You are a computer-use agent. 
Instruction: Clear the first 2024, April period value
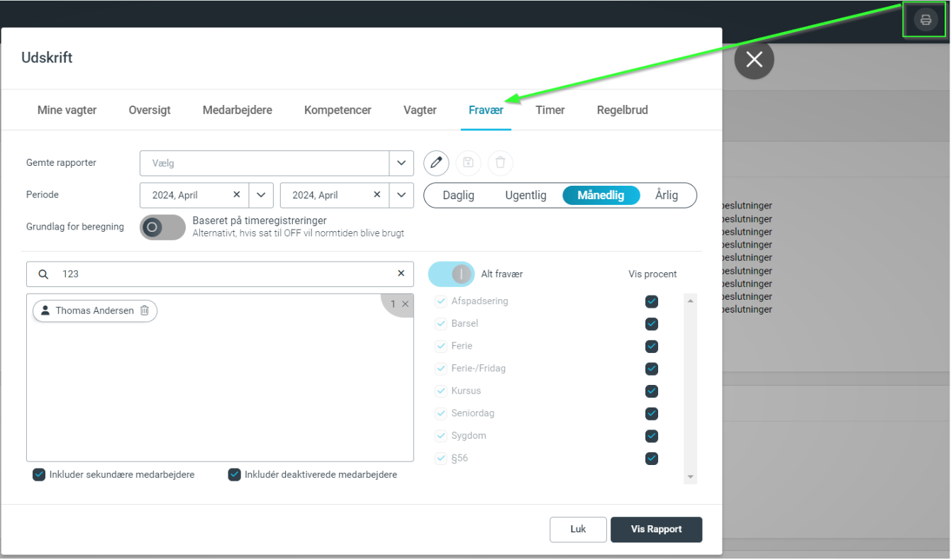tap(237, 195)
